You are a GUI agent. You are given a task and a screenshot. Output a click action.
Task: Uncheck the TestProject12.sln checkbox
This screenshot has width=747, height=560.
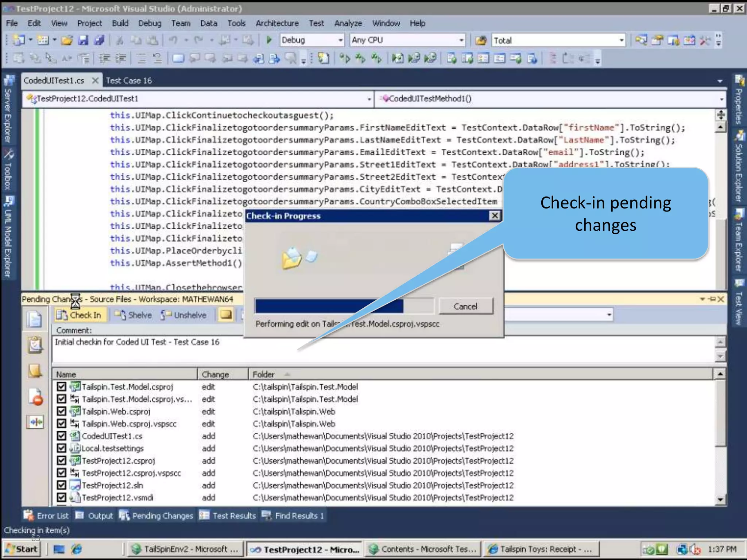coord(62,485)
